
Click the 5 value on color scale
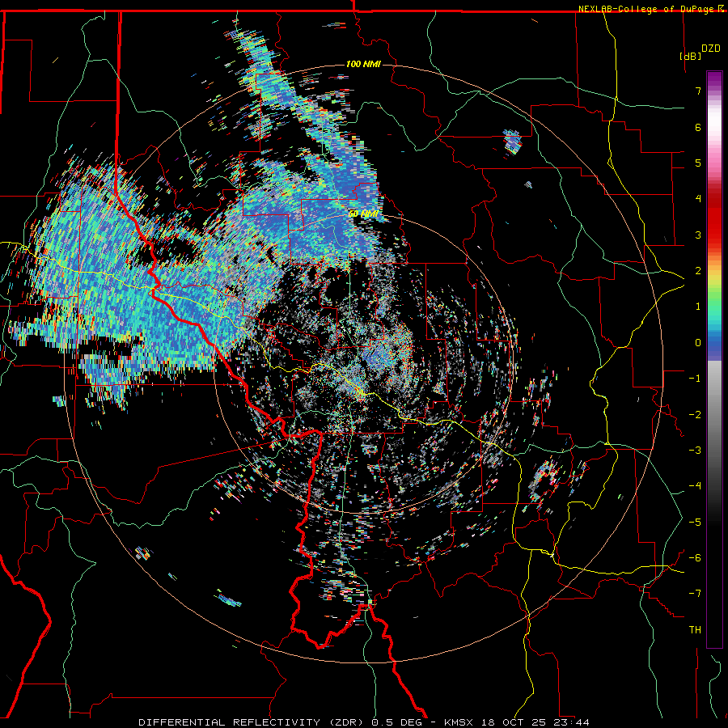click(x=698, y=163)
